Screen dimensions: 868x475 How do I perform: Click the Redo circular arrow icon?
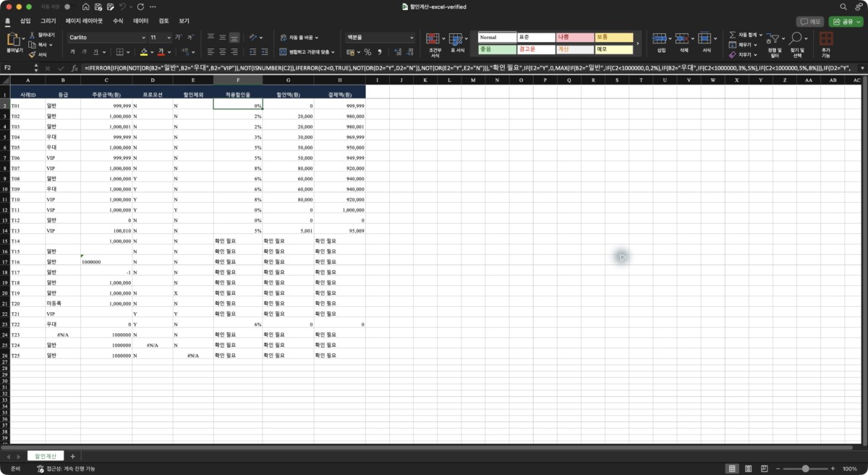(141, 7)
